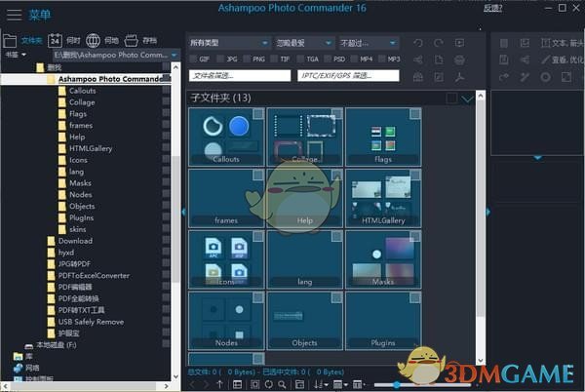
Task: Open the second filter dropdown next to 所有类型
Action: click(303, 43)
